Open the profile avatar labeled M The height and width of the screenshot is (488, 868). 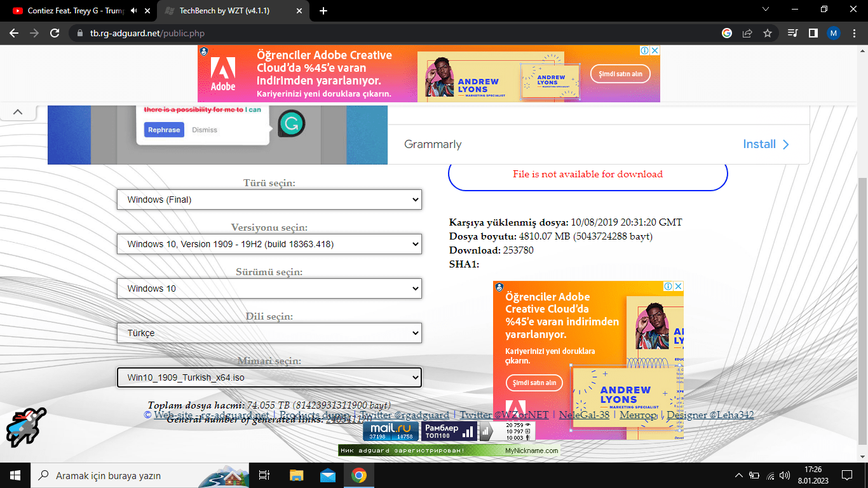[x=834, y=33]
